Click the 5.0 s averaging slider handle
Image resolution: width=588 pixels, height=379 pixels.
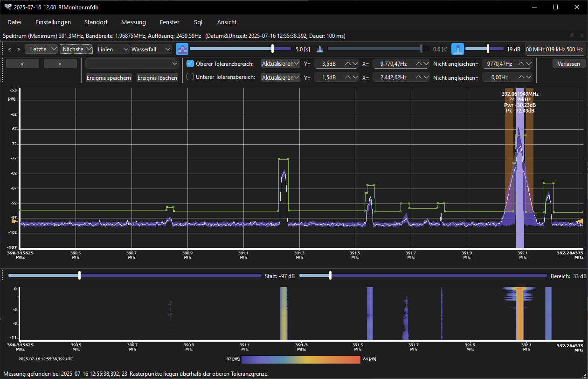[x=272, y=49]
